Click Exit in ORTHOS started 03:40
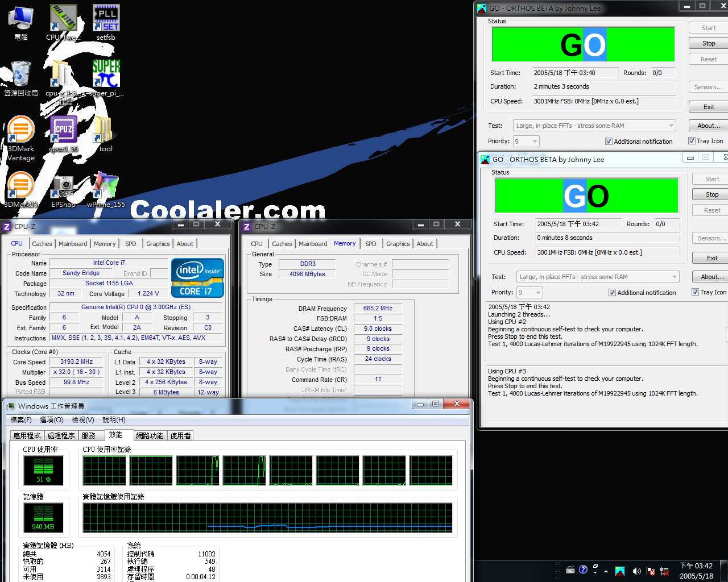The image size is (728, 582). [x=709, y=107]
